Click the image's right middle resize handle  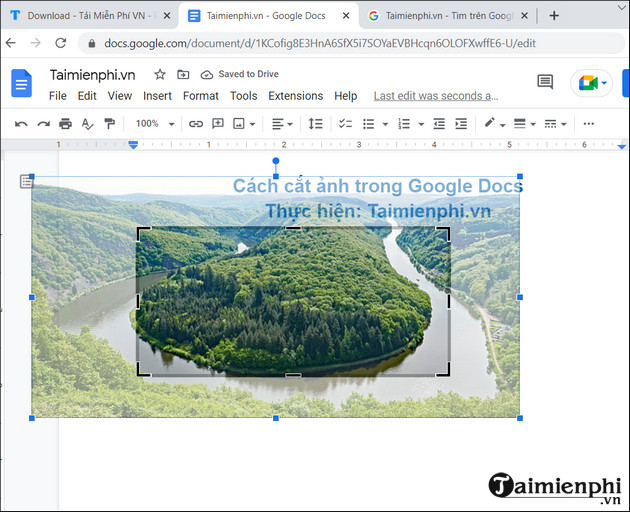click(520, 297)
